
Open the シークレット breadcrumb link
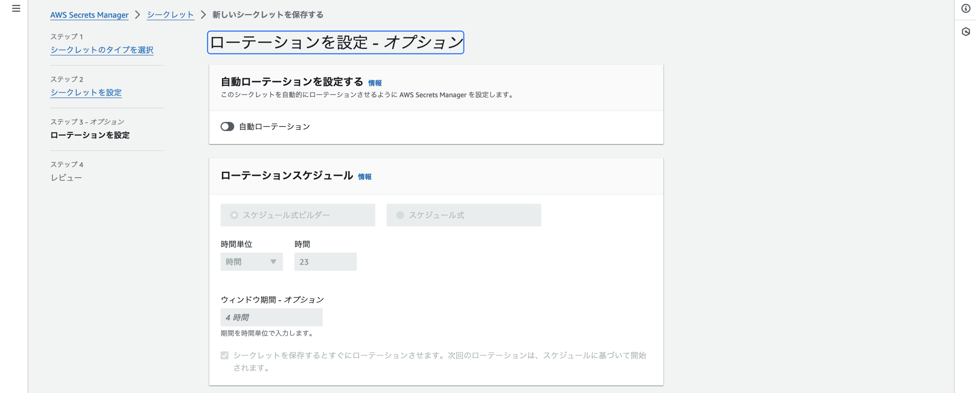tap(170, 15)
